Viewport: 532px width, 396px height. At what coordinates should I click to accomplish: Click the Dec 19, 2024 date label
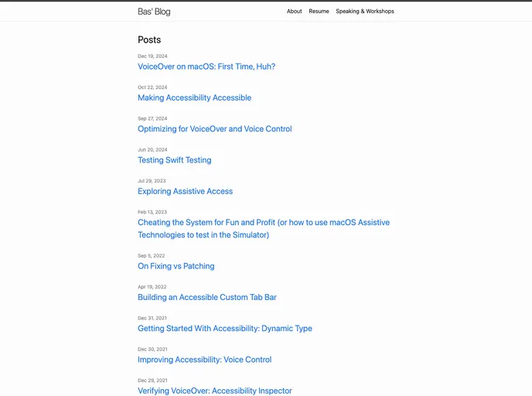(152, 56)
